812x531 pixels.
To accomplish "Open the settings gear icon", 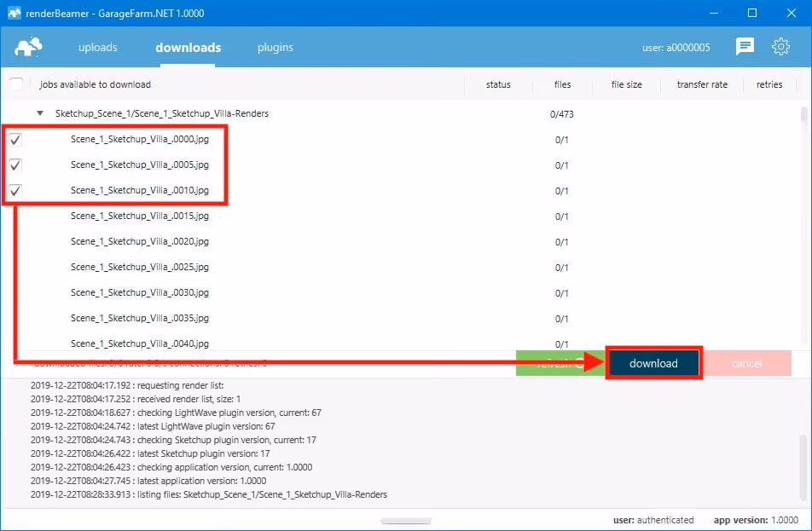I will pyautogui.click(x=780, y=47).
